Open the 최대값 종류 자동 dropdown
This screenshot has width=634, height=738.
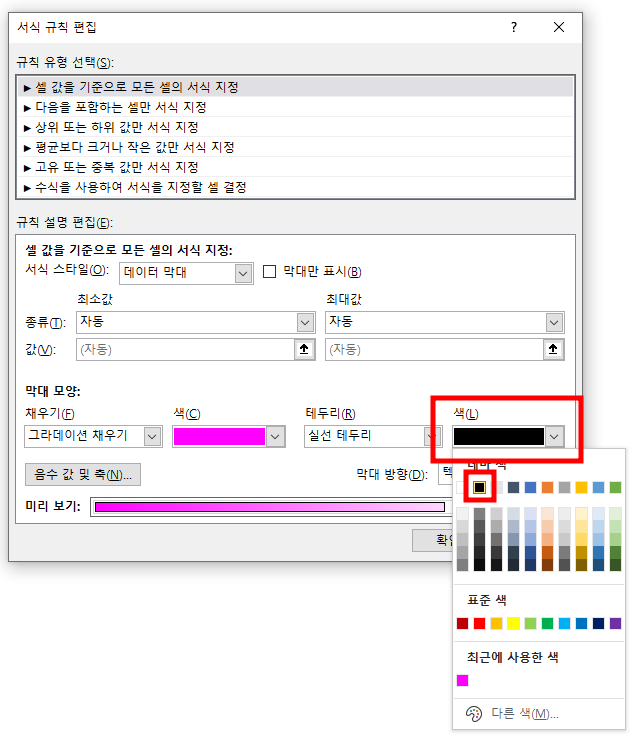click(554, 323)
